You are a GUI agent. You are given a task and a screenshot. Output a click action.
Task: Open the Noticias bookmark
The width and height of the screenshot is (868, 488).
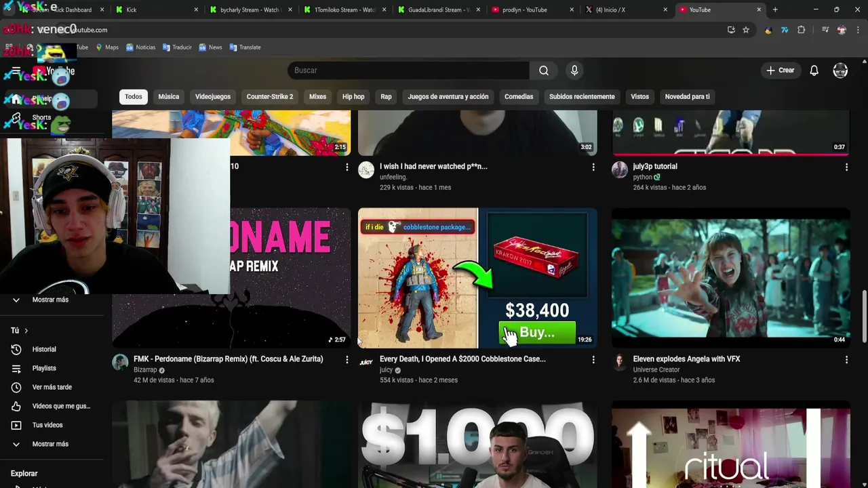140,47
